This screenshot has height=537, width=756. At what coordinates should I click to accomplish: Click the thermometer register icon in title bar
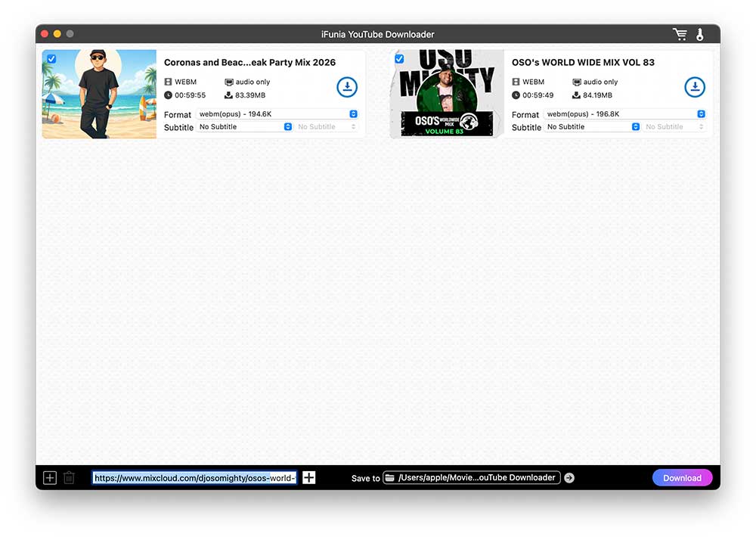(700, 34)
